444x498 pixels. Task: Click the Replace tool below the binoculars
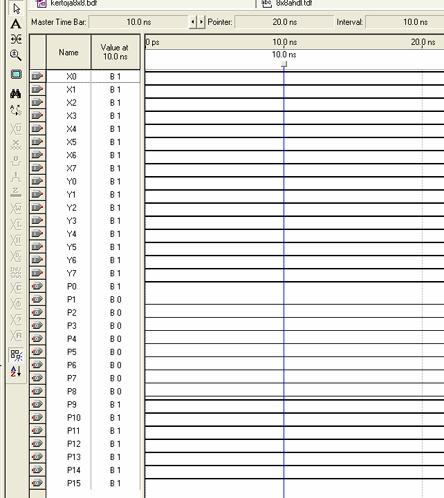pos(16,110)
